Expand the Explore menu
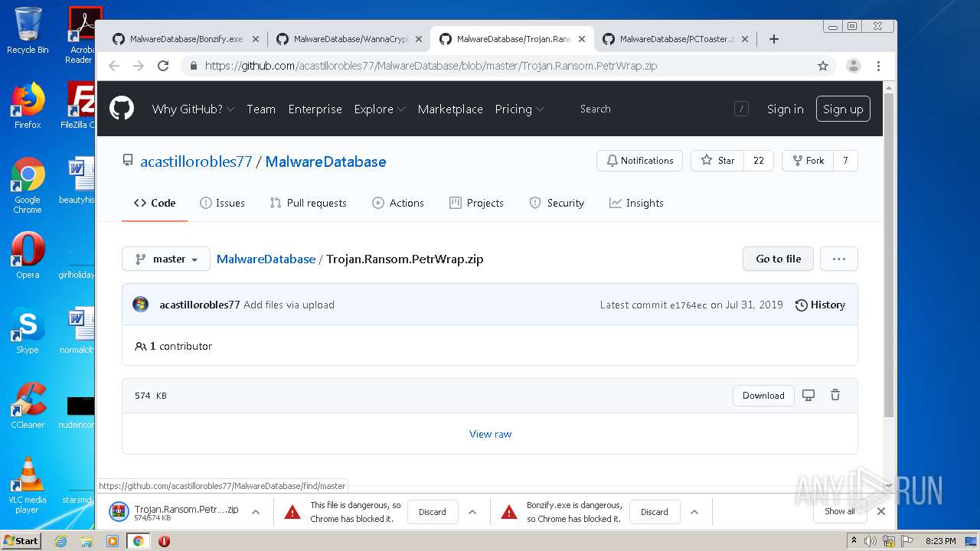Viewport: 980px width, 551px height. 380,109
